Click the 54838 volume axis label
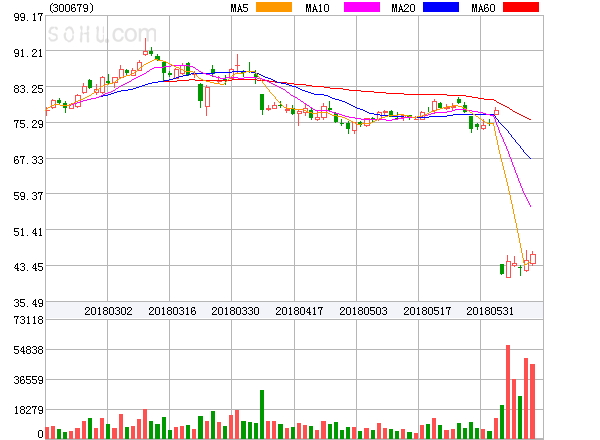This screenshot has height=440, width=600. 28,350
